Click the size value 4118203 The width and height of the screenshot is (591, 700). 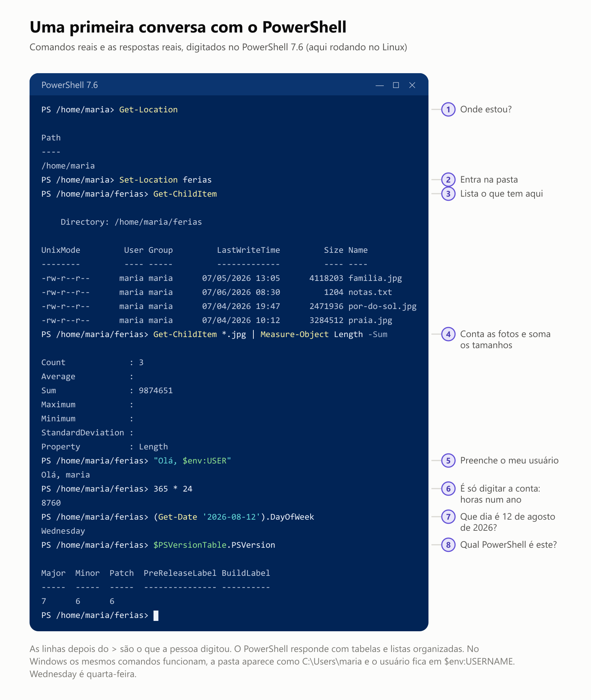click(327, 278)
